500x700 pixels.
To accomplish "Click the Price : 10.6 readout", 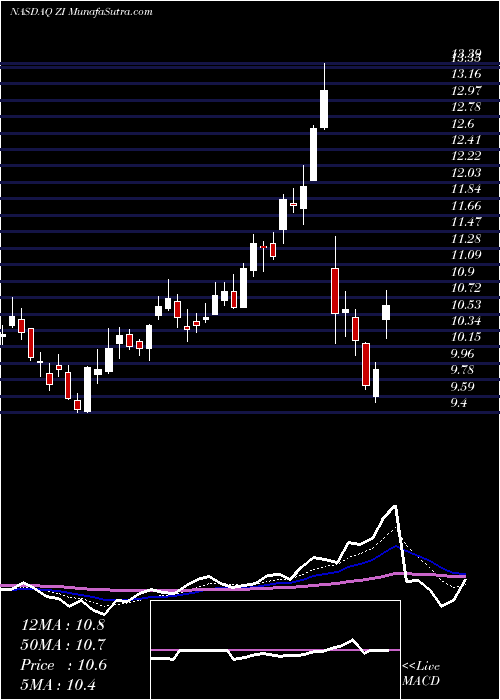I will (63, 665).
